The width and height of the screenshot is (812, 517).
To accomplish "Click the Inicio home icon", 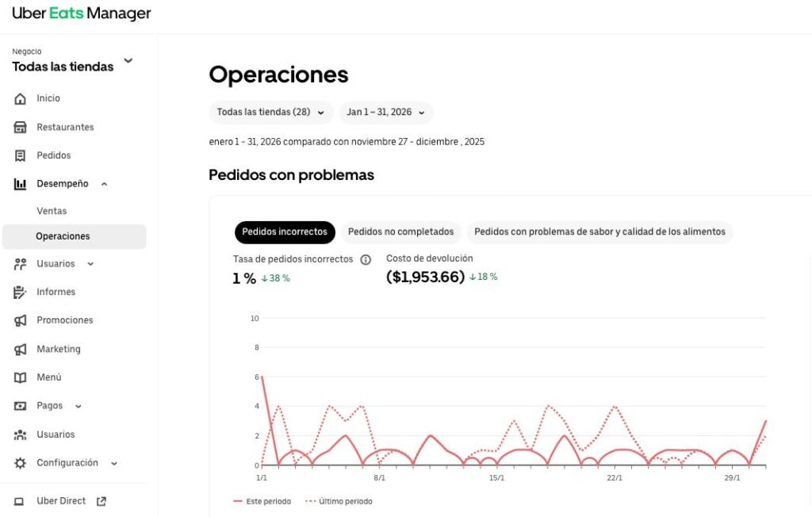I will click(20, 98).
